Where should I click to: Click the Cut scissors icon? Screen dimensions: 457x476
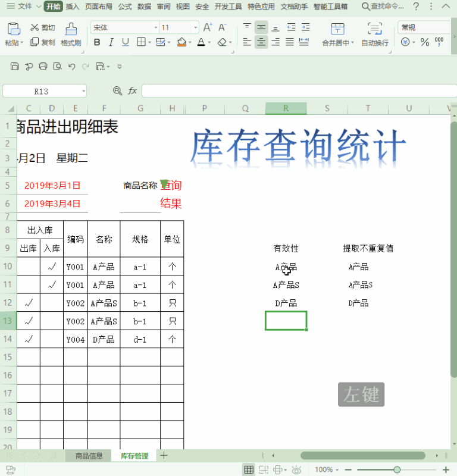(x=35, y=28)
